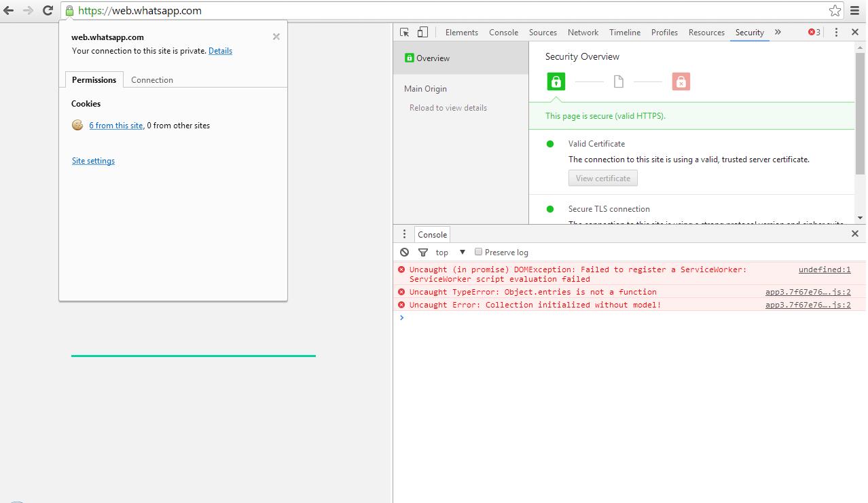Image resolution: width=868 pixels, height=503 pixels.
Task: Click the 'Valid Certificate' heading
Action: click(596, 144)
